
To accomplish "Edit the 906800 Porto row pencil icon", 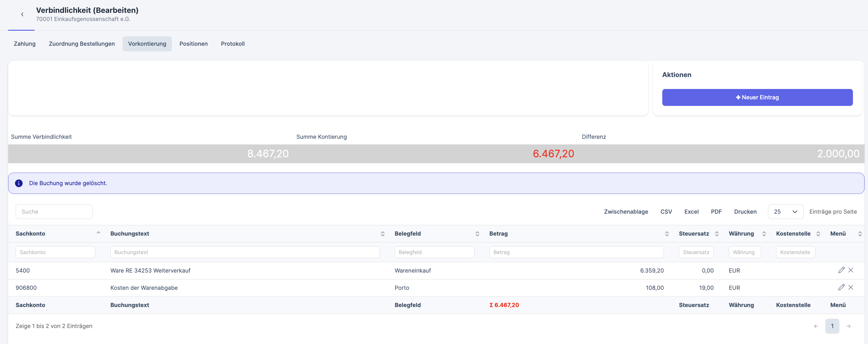I will [x=841, y=287].
